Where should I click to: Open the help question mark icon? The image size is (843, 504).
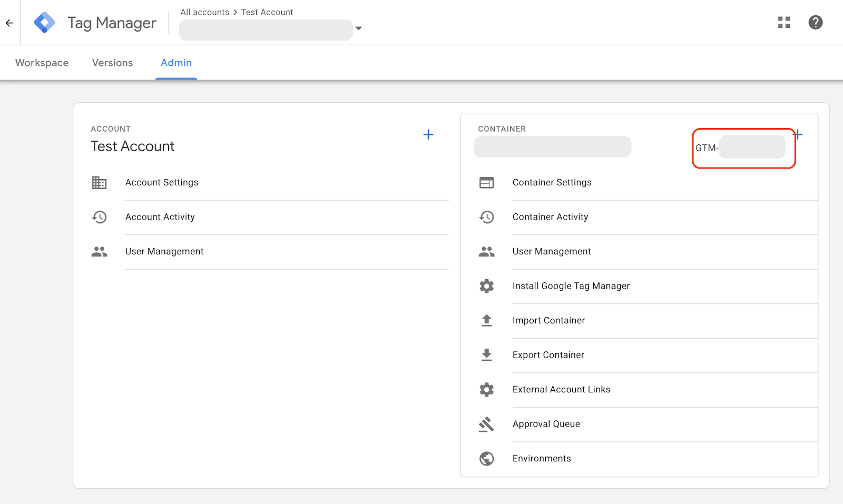816,22
